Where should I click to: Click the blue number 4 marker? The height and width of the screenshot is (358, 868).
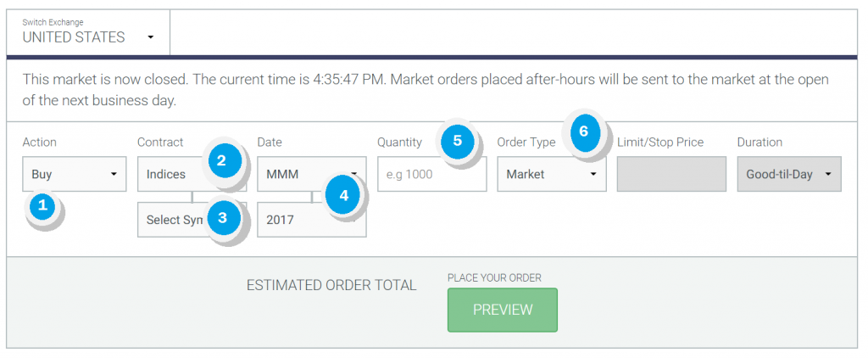(343, 195)
